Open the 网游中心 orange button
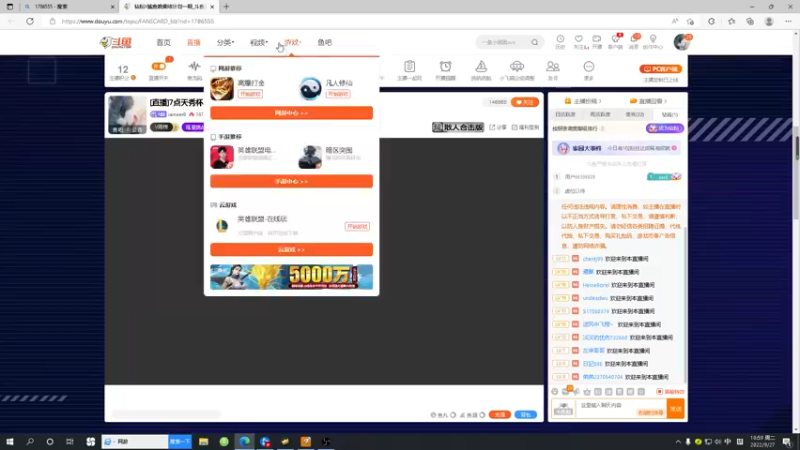 pyautogui.click(x=291, y=113)
